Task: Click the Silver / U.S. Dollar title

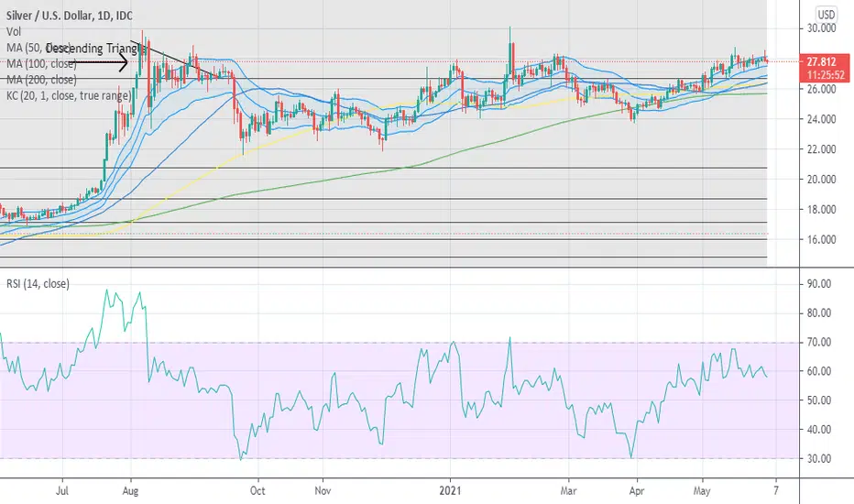Action: (69, 16)
